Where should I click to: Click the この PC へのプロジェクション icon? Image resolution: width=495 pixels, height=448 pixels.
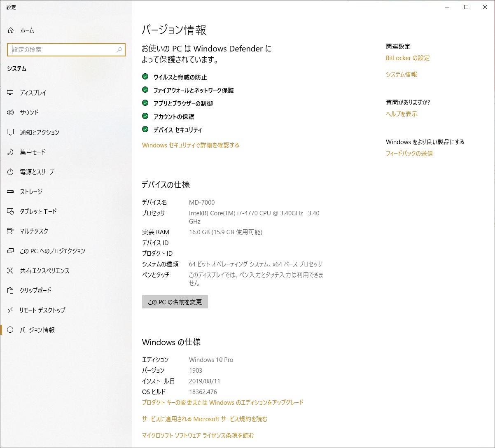11,251
